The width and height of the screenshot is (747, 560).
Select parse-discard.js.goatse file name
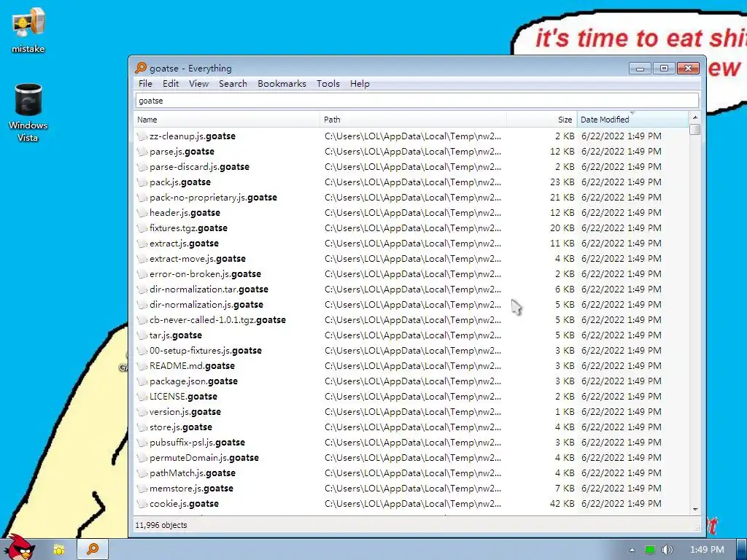click(x=199, y=167)
